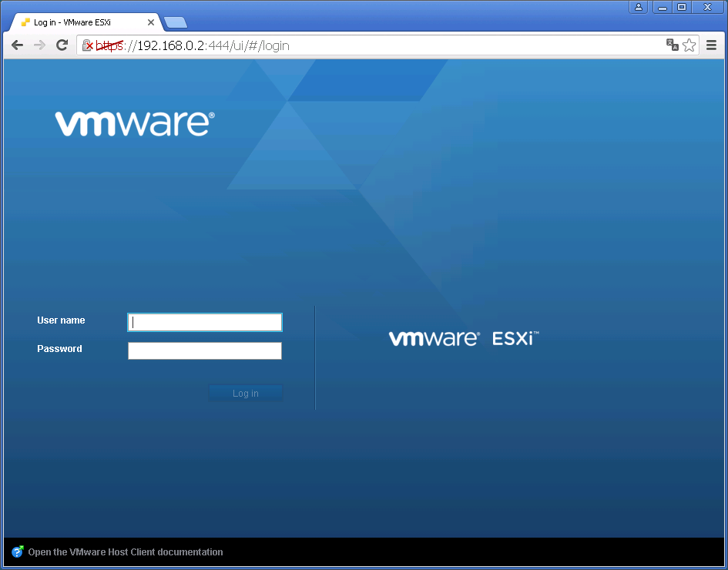Open the translate page icon
This screenshot has width=728, height=570.
[673, 45]
